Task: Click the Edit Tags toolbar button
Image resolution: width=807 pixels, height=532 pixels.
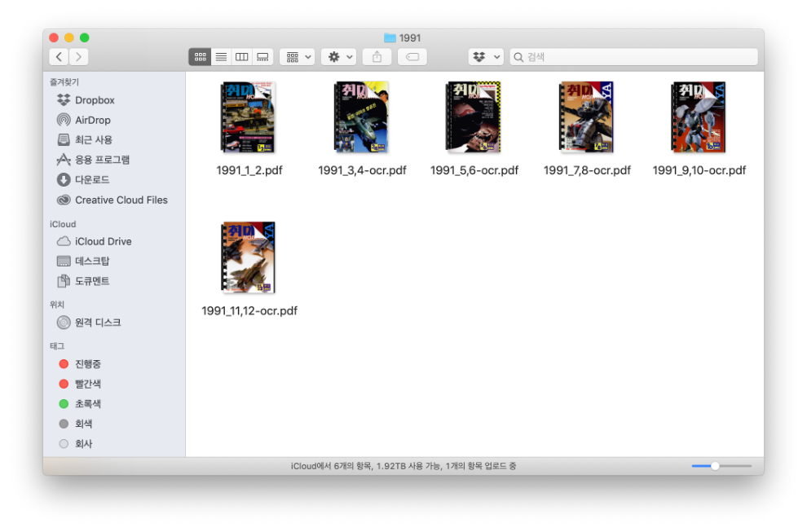Action: pyautogui.click(x=412, y=57)
